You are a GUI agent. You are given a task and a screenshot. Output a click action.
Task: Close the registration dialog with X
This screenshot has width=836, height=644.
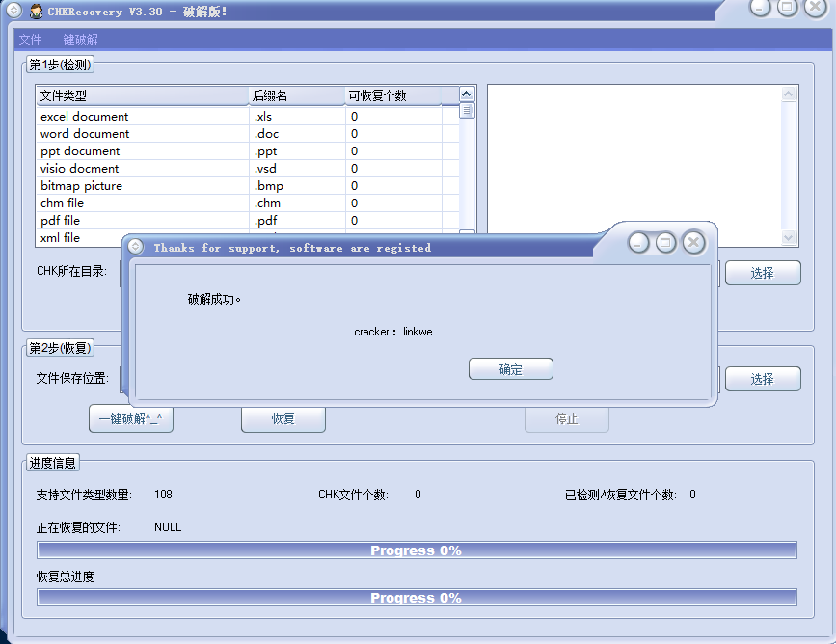click(693, 243)
